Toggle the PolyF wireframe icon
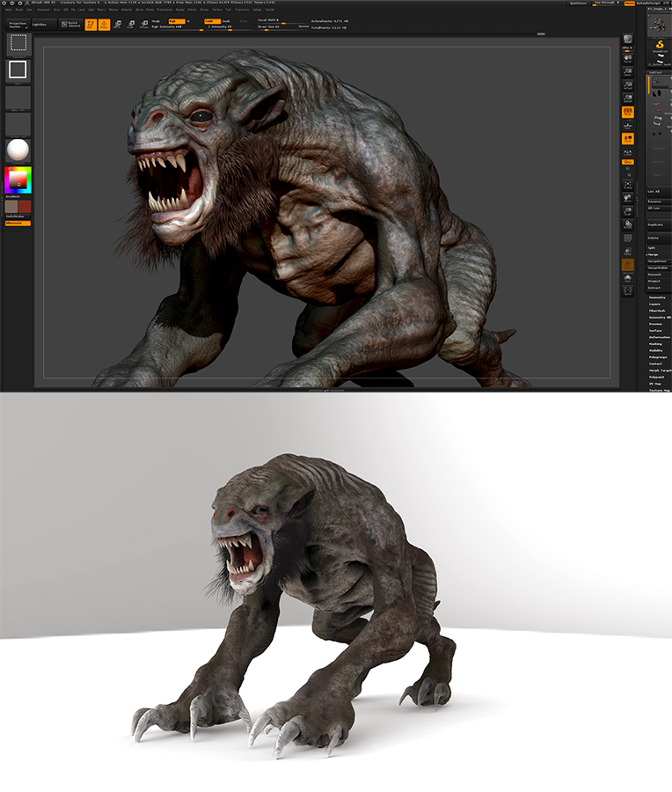Viewport: 672px width, 792px height. point(627,238)
